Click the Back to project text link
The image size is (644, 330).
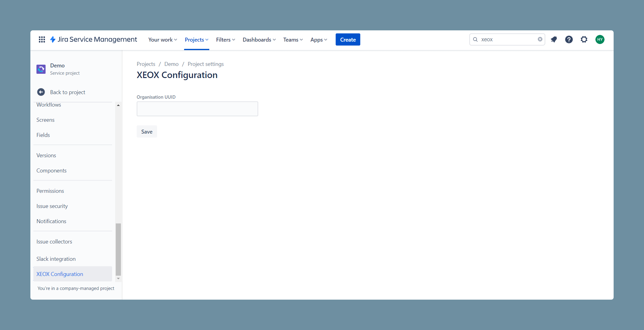(x=67, y=92)
